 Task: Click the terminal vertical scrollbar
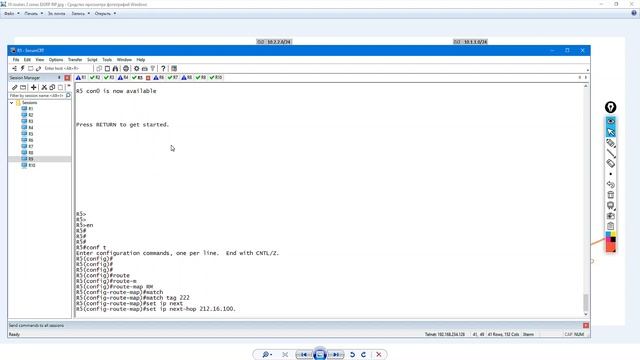[586, 200]
